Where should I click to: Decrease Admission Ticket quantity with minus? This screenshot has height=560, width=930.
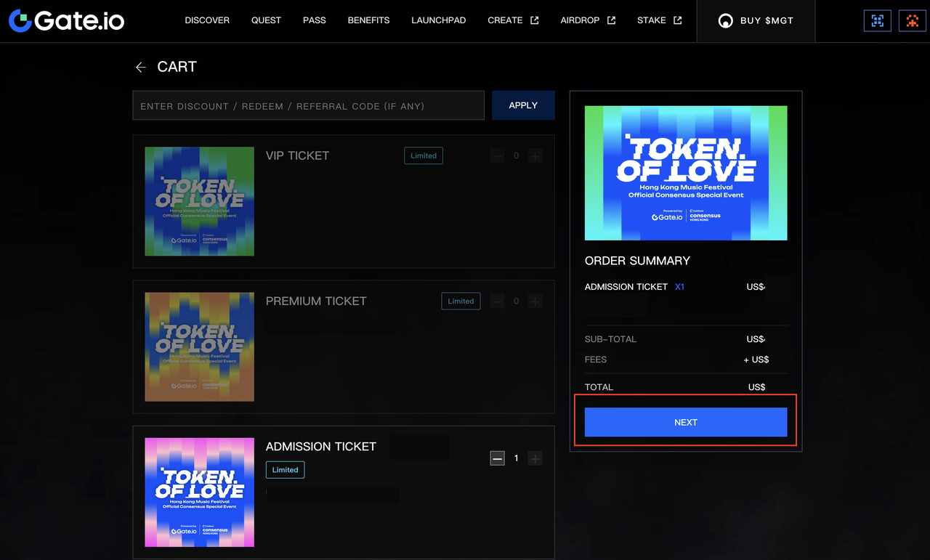click(497, 458)
